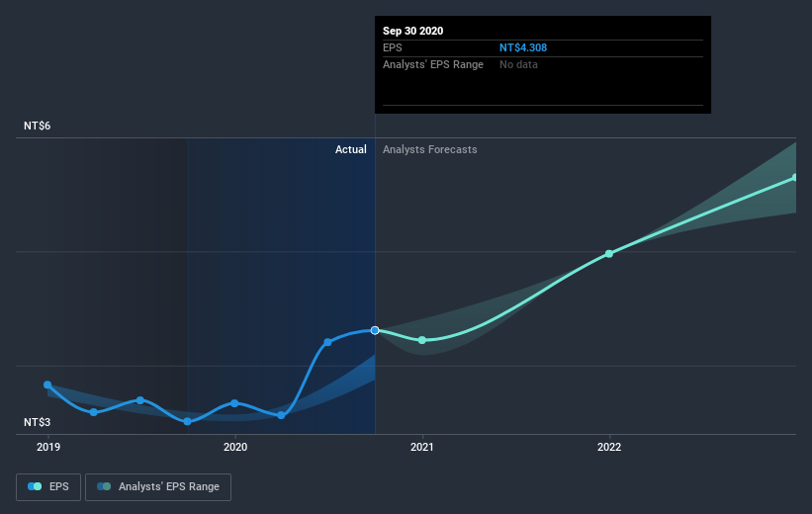Viewport: 812px width, 514px height.
Task: Click the NT$6 y-axis label
Action: click(x=37, y=126)
